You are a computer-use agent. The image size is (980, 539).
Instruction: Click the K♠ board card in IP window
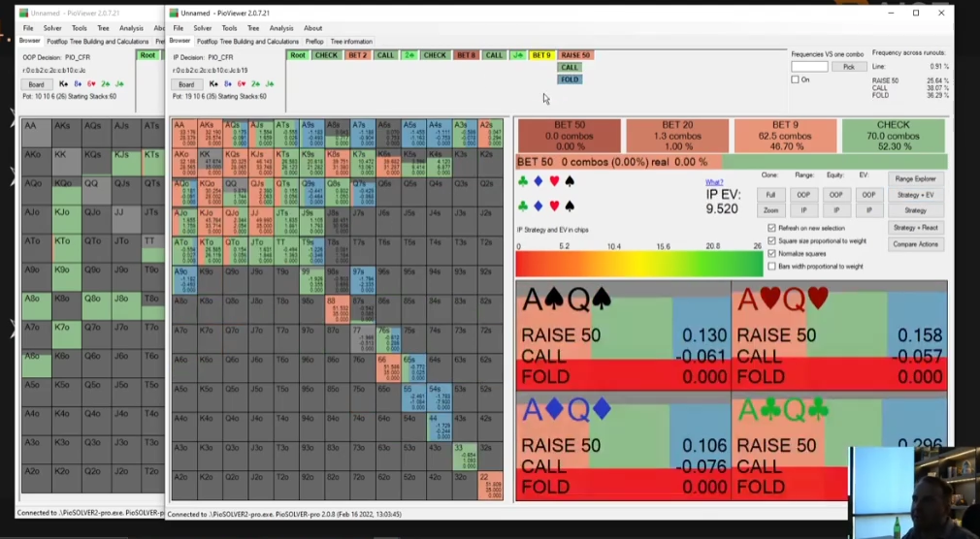click(x=214, y=83)
